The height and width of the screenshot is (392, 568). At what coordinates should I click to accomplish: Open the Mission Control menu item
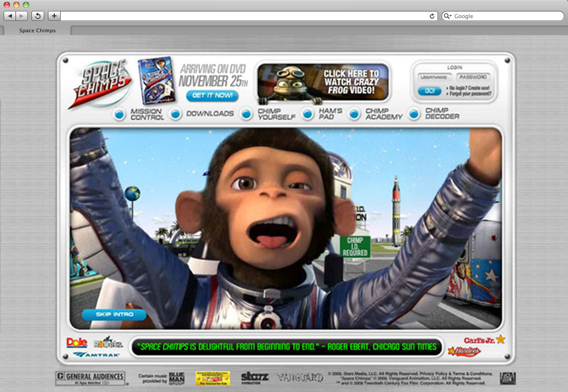point(147,114)
